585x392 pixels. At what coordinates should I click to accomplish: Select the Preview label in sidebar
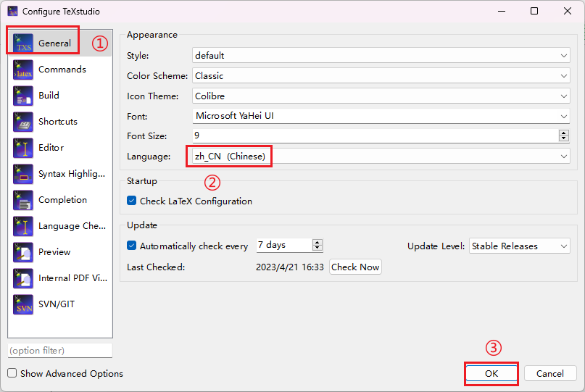pos(54,252)
